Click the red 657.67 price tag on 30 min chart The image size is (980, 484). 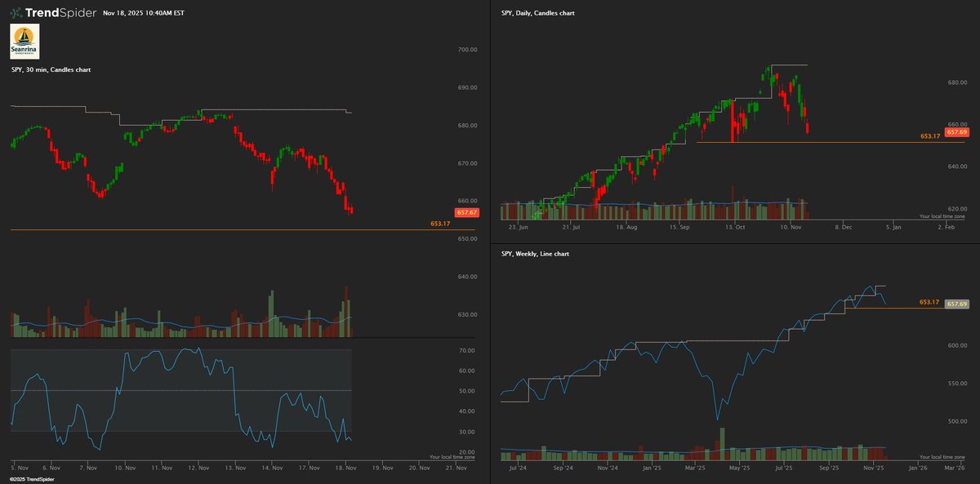(468, 212)
